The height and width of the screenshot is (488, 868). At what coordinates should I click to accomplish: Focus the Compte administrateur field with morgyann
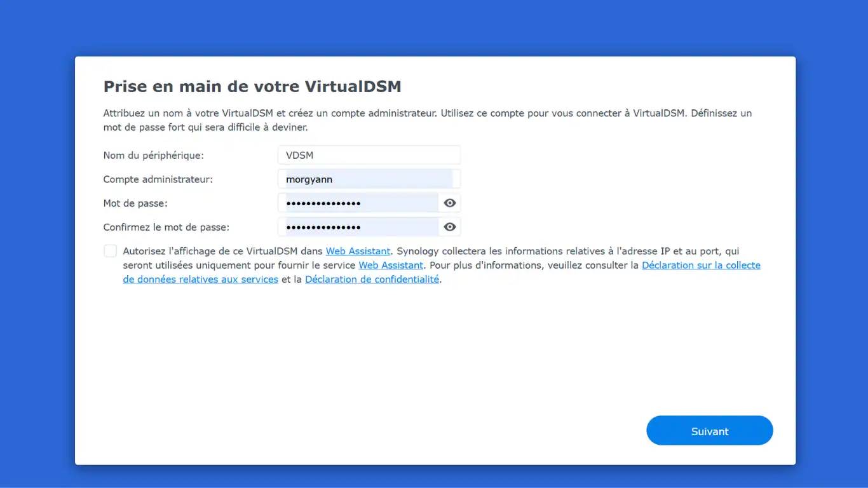coord(369,179)
